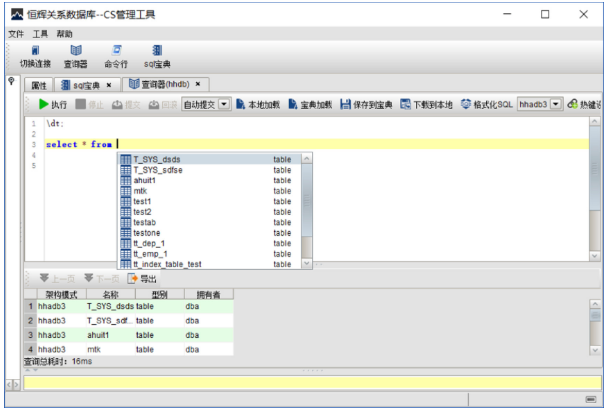Viewport: 611px width, 413px height.
Task: Select result row 3 ahuit1 cell
Action: tap(111, 335)
